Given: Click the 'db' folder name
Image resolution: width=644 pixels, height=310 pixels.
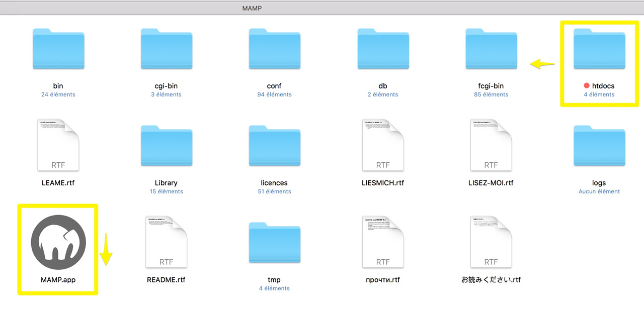Looking at the screenshot, I should coord(383,86).
